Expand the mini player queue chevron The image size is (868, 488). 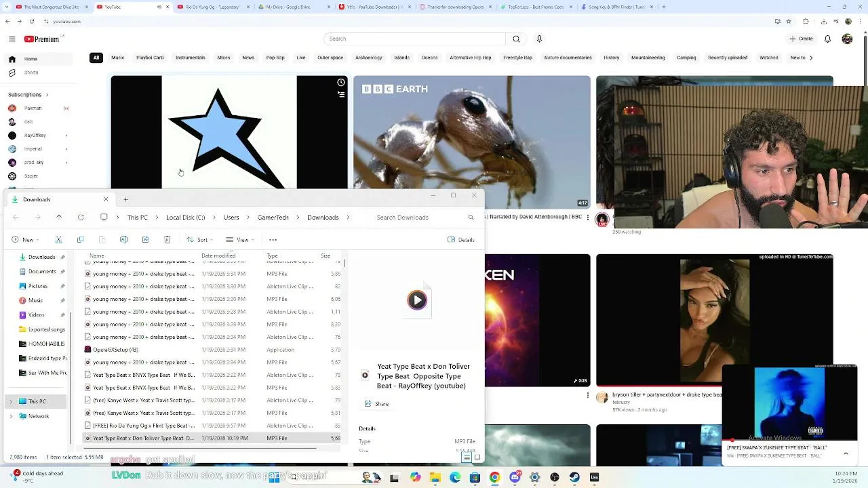(x=846, y=453)
